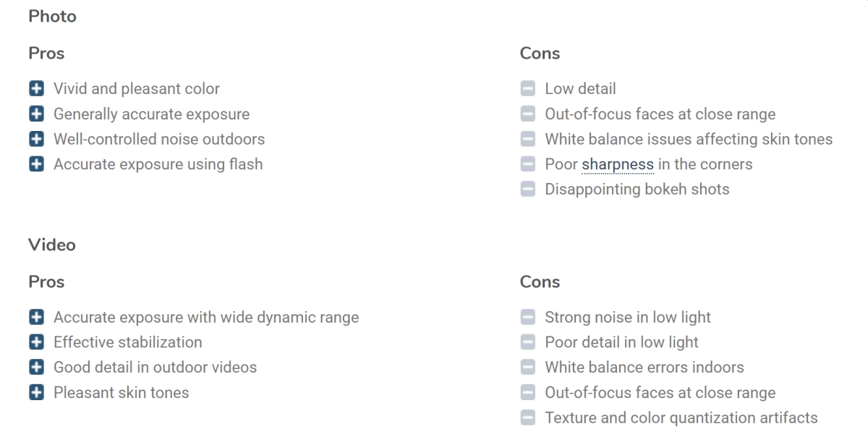Click the White balance issues affecting skin tones text
Viewport: 868px width, 445px height.
tap(688, 139)
